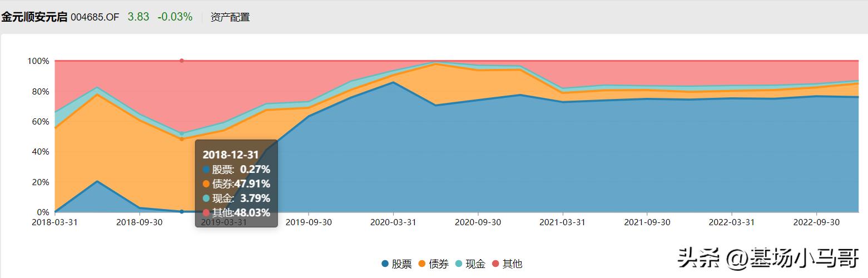Click the teal 现金 legend dot

pyautogui.click(x=459, y=264)
